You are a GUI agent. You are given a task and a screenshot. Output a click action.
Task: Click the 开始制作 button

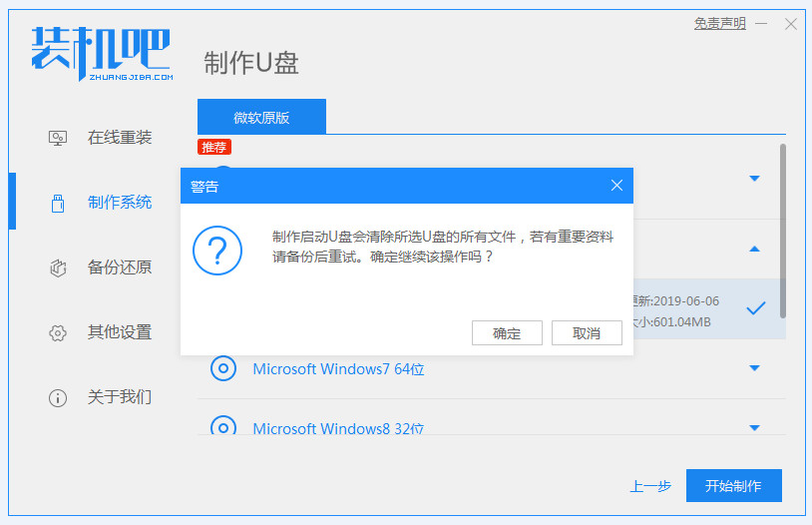734,486
